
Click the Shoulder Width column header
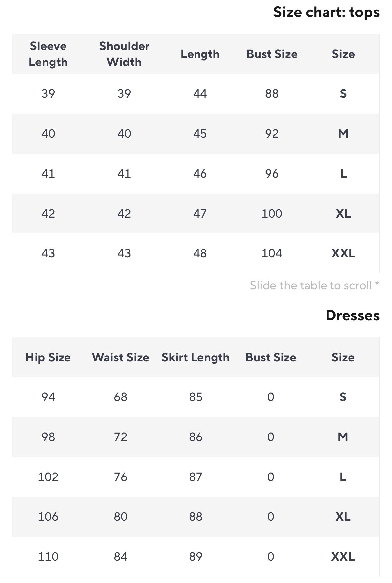(124, 54)
